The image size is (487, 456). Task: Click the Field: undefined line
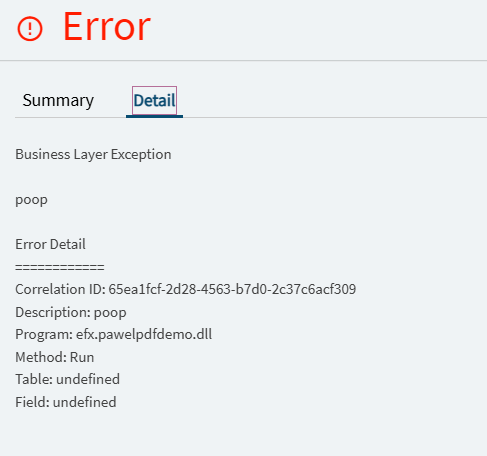coord(66,402)
